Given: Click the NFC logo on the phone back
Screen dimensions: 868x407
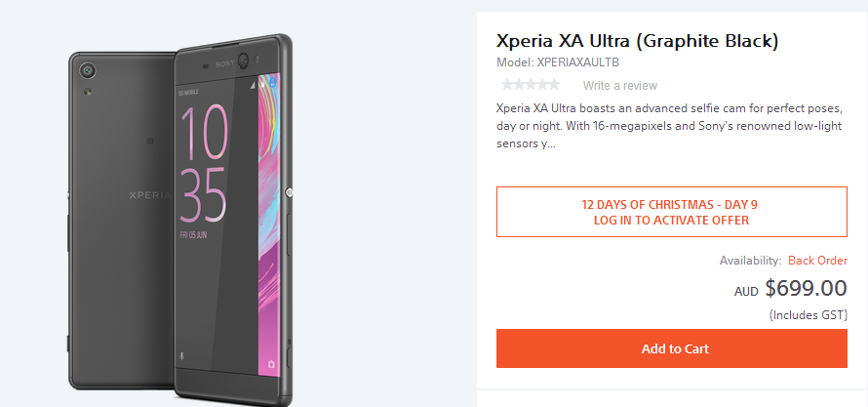Looking at the screenshot, I should tap(150, 141).
